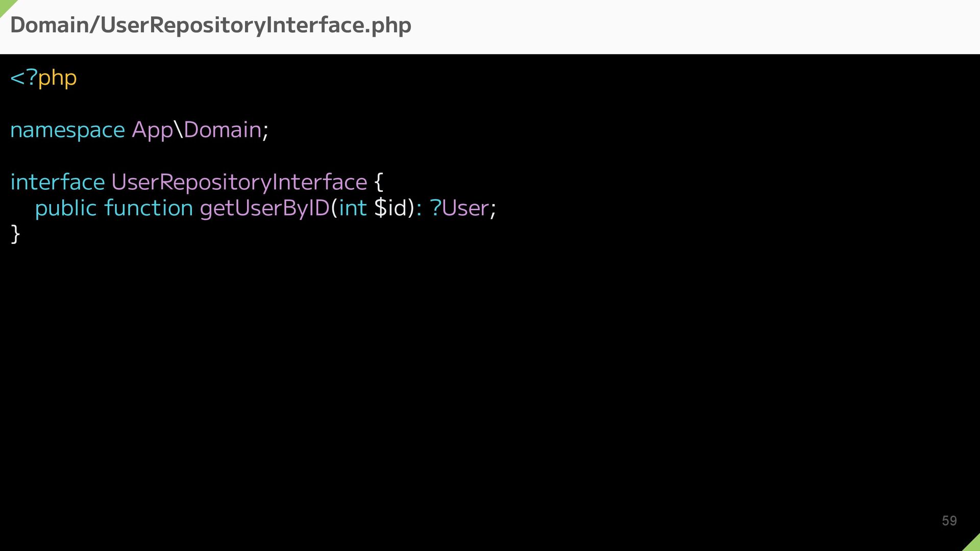Click the opening curly brace
Viewport: 980px width, 551px height.
379,182
